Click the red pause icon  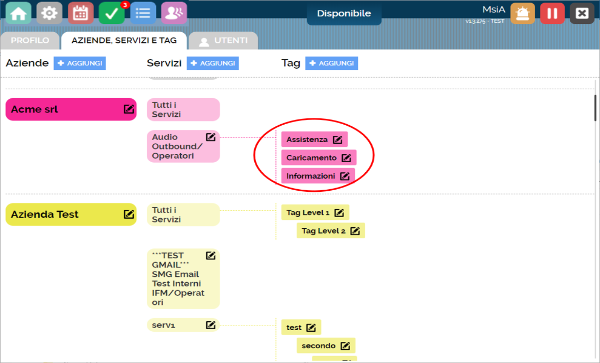[552, 13]
